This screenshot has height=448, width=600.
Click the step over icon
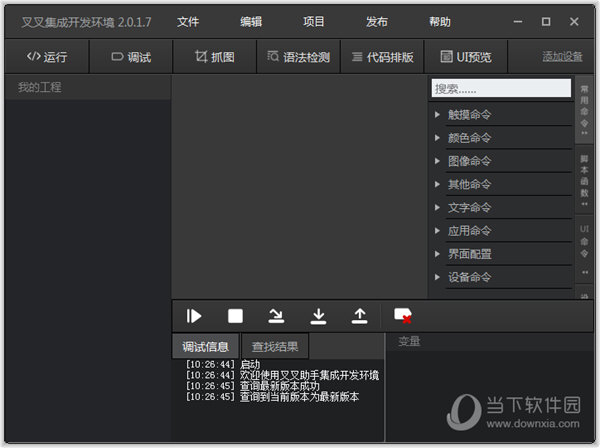pos(276,316)
